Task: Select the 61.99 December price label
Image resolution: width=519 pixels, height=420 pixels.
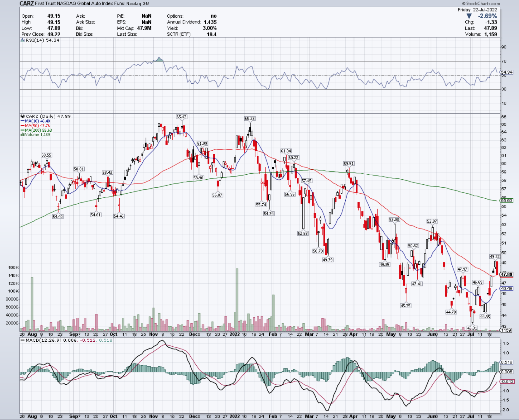Action: point(202,143)
